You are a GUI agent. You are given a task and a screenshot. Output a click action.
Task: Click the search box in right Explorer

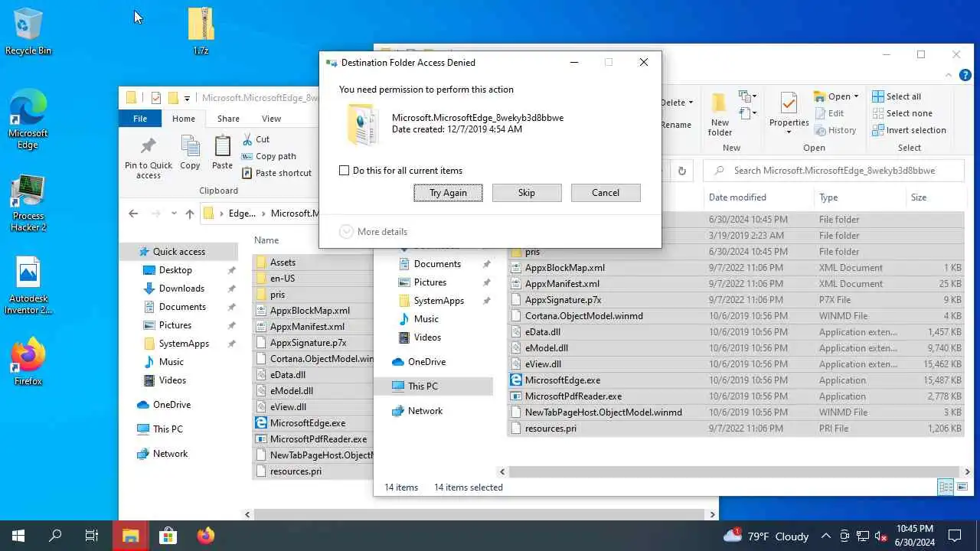tap(834, 171)
